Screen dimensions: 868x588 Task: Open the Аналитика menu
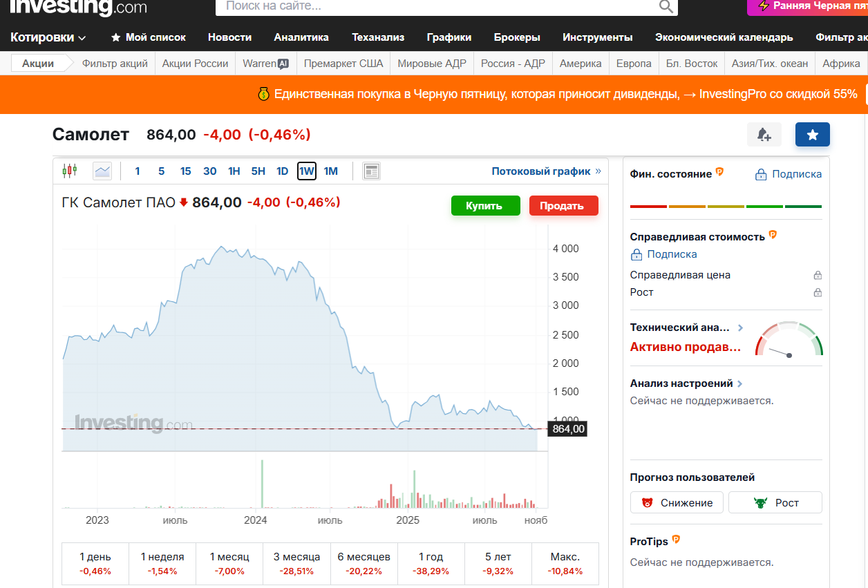[301, 37]
